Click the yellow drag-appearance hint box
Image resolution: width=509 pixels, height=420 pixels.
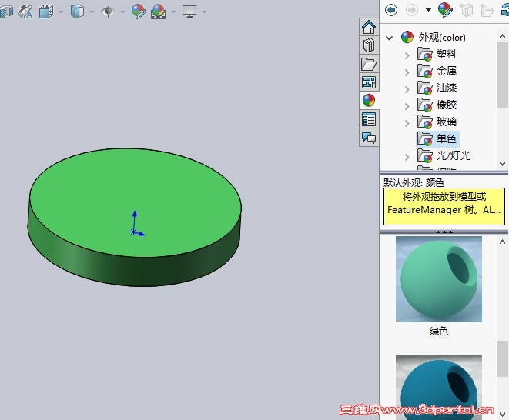(x=444, y=206)
